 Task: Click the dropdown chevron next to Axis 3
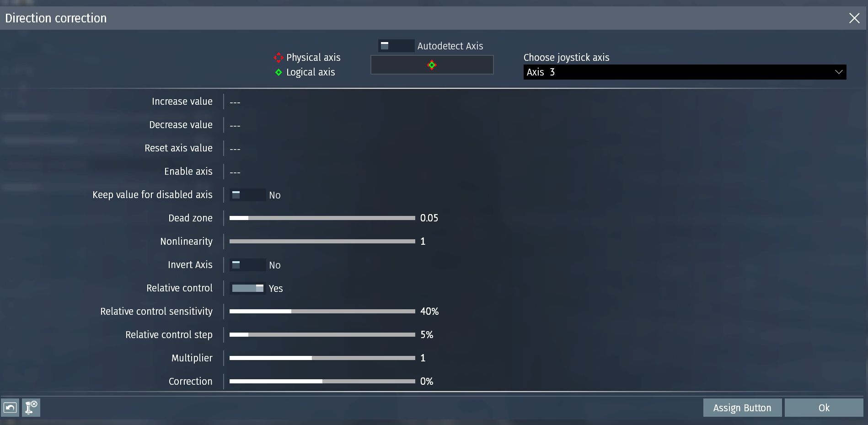click(x=838, y=72)
